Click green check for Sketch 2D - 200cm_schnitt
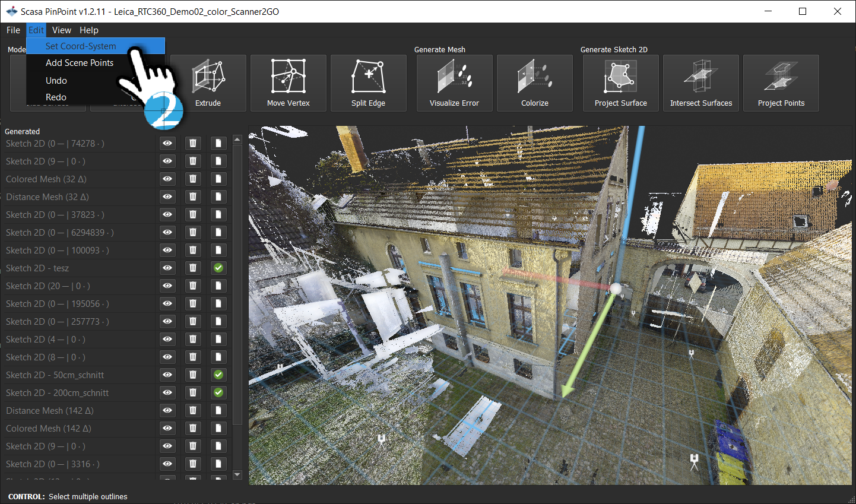 click(x=218, y=392)
